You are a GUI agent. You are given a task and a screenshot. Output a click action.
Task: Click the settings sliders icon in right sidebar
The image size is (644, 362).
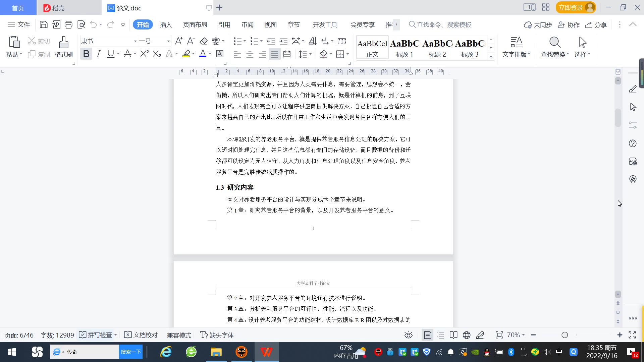(633, 125)
